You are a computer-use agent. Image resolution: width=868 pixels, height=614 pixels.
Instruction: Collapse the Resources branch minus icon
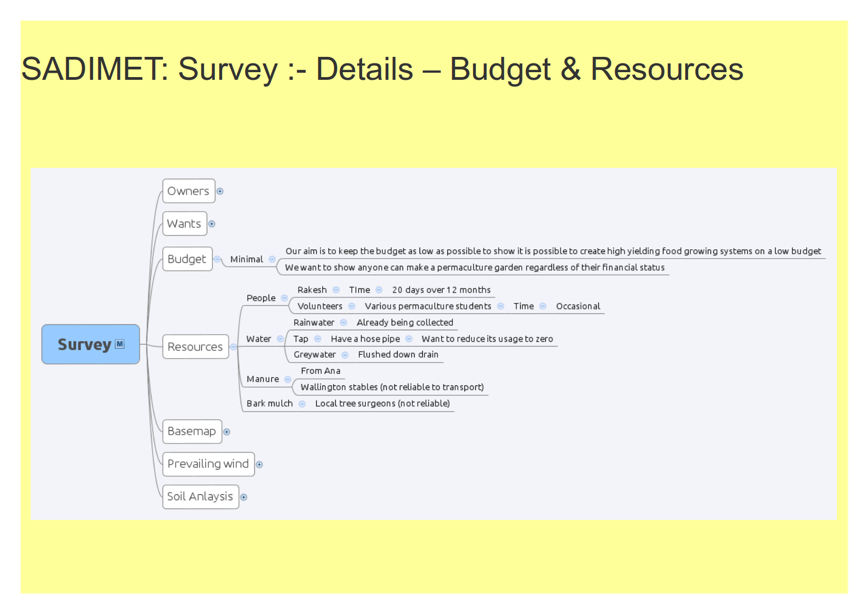pyautogui.click(x=234, y=347)
